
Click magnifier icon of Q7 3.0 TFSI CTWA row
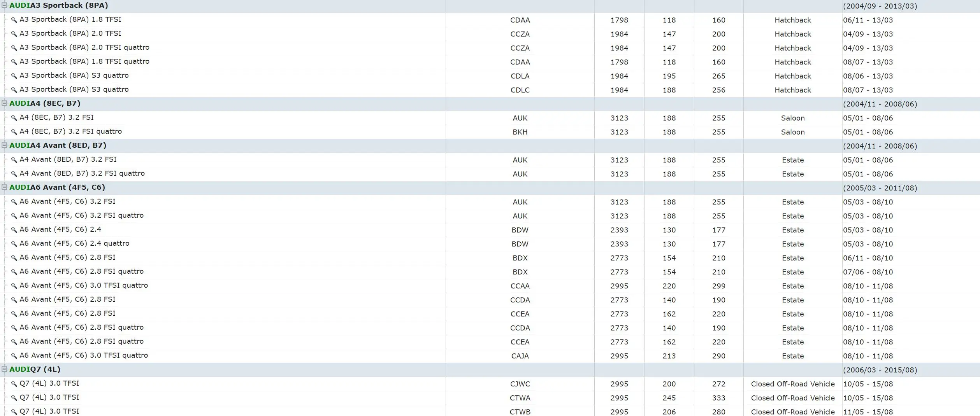[14, 398]
